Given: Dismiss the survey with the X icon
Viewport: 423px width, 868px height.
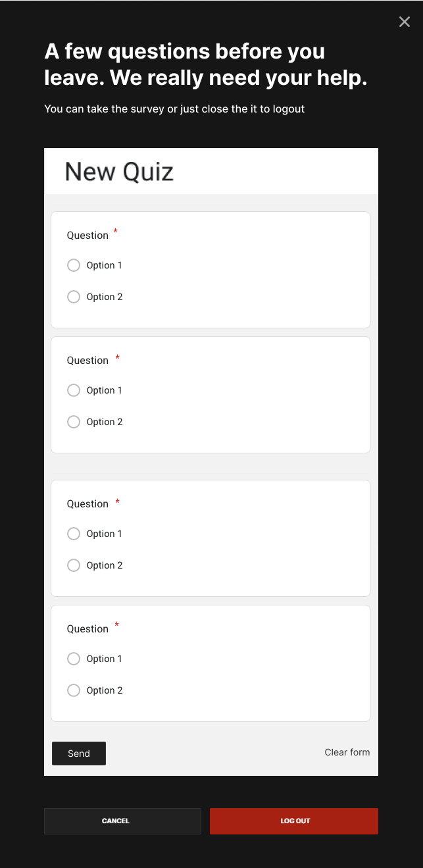Looking at the screenshot, I should tap(404, 22).
